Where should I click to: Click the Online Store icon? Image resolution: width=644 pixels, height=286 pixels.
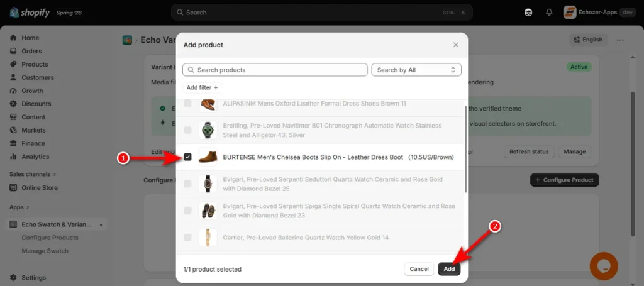coord(13,187)
